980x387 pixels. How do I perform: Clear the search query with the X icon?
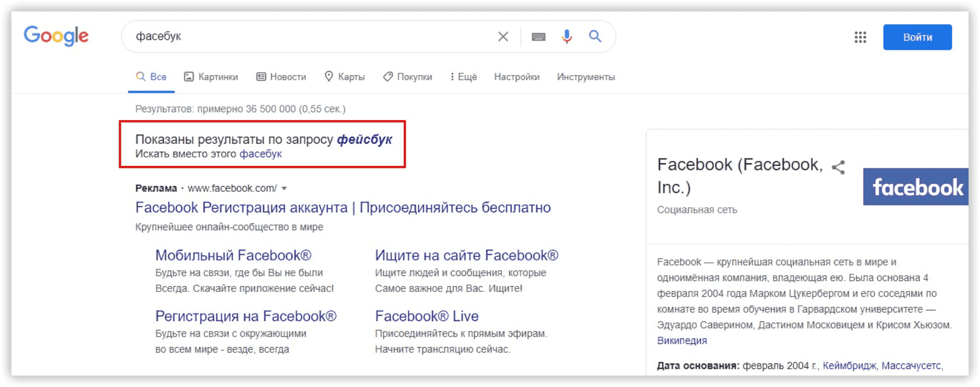[x=503, y=37]
